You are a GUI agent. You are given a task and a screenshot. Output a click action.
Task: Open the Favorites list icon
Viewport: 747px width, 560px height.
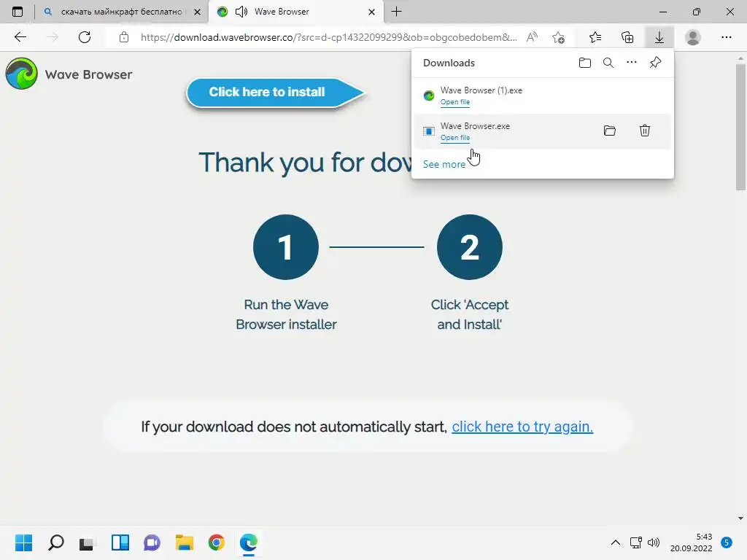(x=595, y=37)
